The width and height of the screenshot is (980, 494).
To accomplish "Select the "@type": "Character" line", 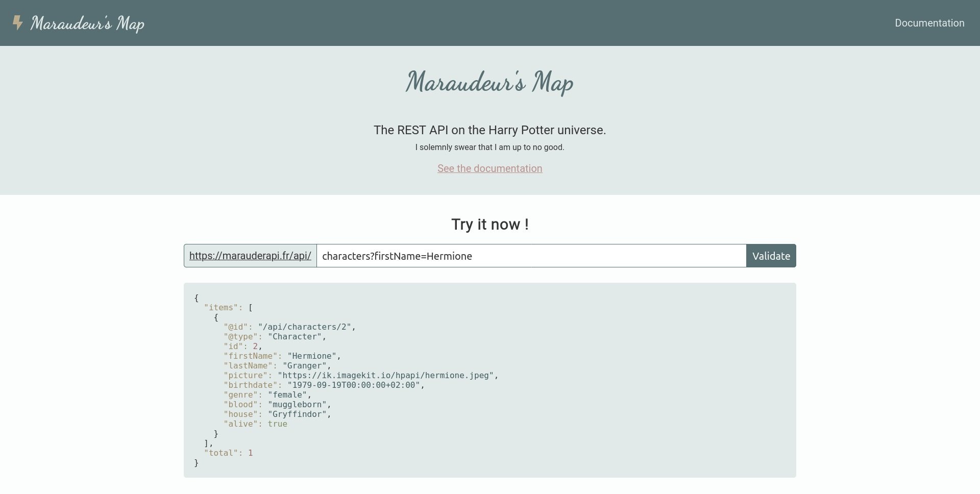I will 275,337.
